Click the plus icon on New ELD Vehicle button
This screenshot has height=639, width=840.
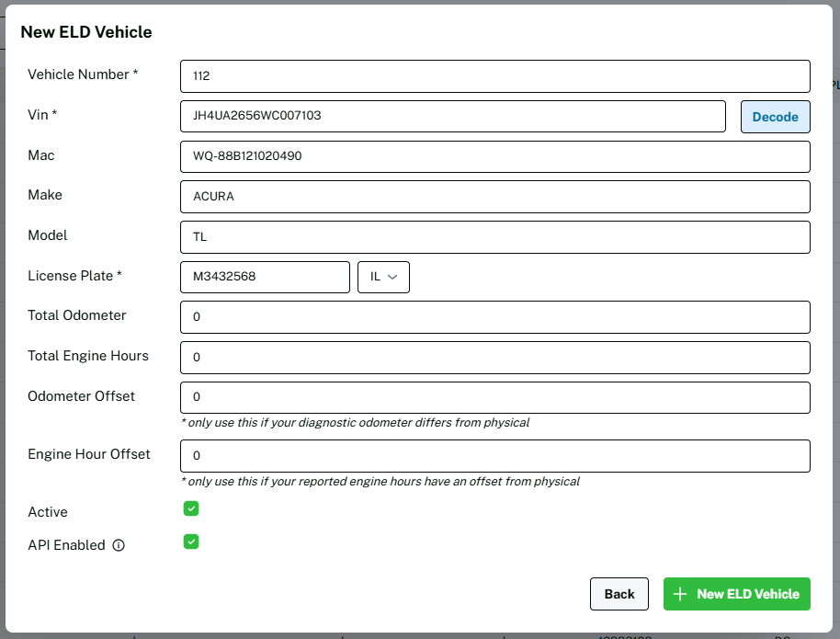coord(680,594)
